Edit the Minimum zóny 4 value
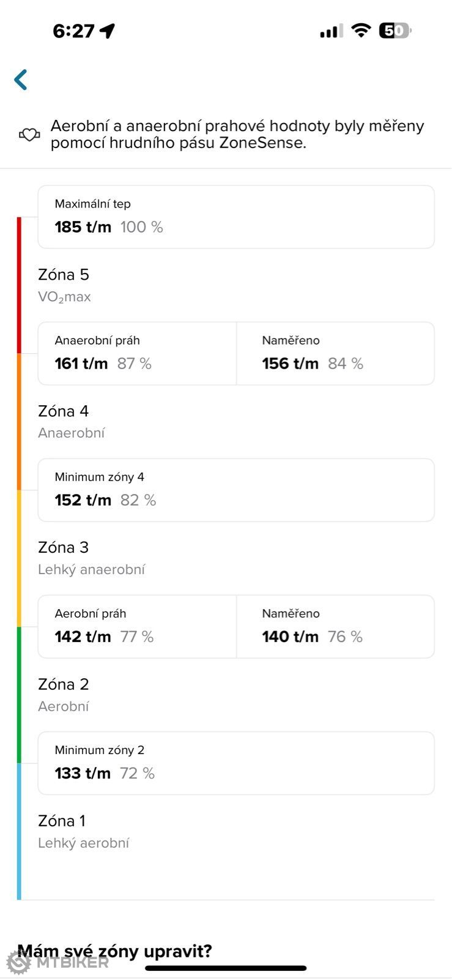452x980 pixels. (x=236, y=490)
